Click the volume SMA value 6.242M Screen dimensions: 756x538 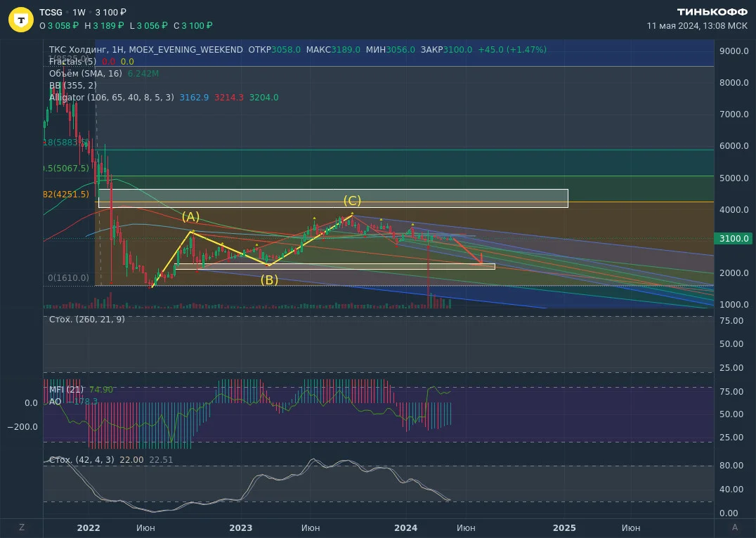pos(143,74)
